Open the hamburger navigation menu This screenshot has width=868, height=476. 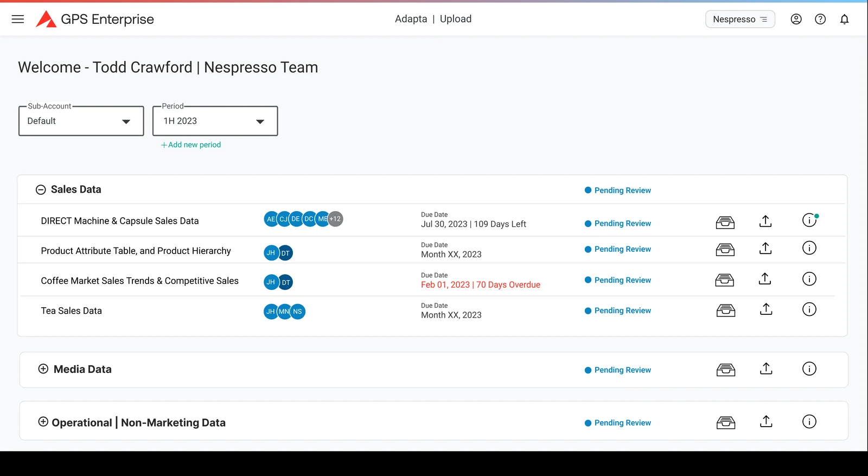click(x=18, y=19)
